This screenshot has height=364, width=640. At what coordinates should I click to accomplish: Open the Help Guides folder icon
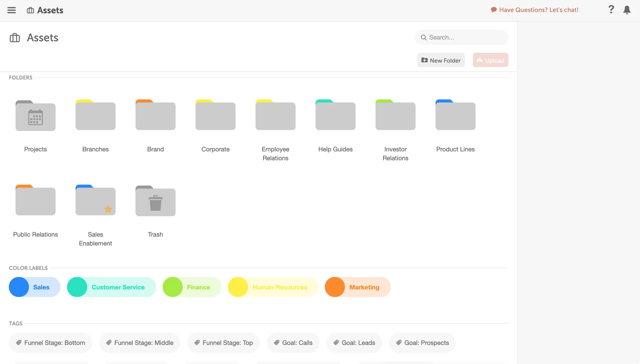[x=335, y=115]
